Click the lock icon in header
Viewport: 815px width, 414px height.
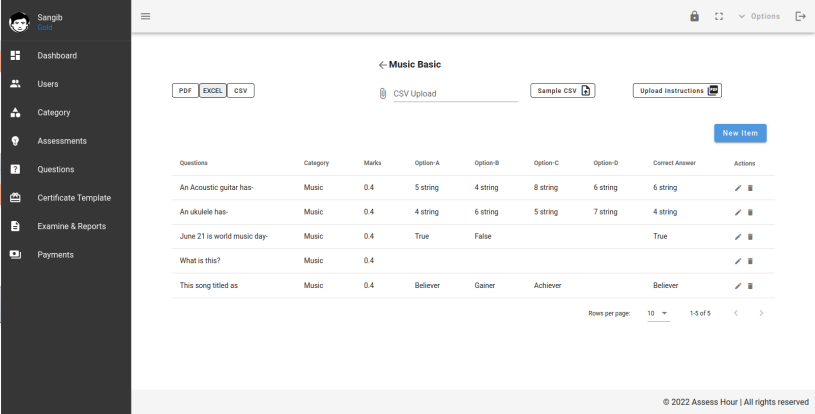[695, 16]
